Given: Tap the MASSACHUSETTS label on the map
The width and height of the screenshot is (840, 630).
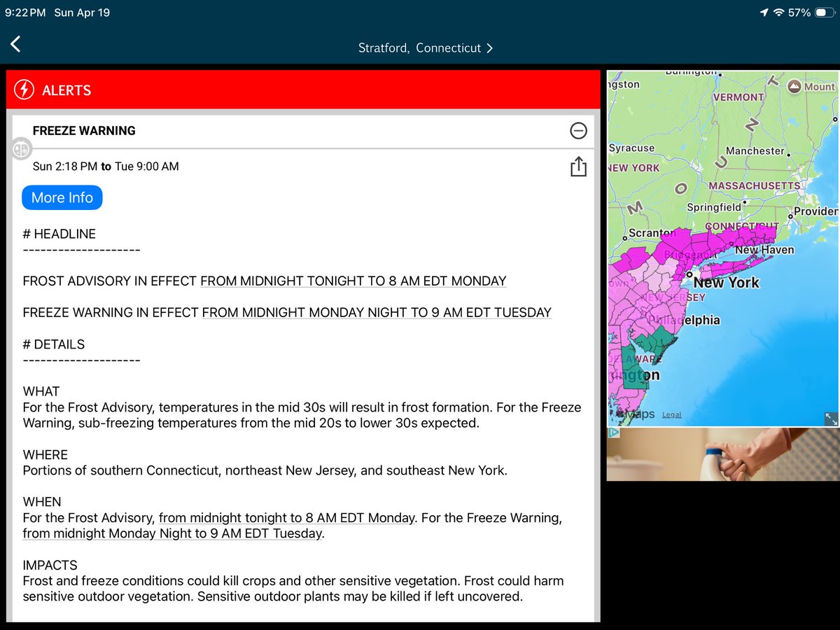Looking at the screenshot, I should point(754,186).
